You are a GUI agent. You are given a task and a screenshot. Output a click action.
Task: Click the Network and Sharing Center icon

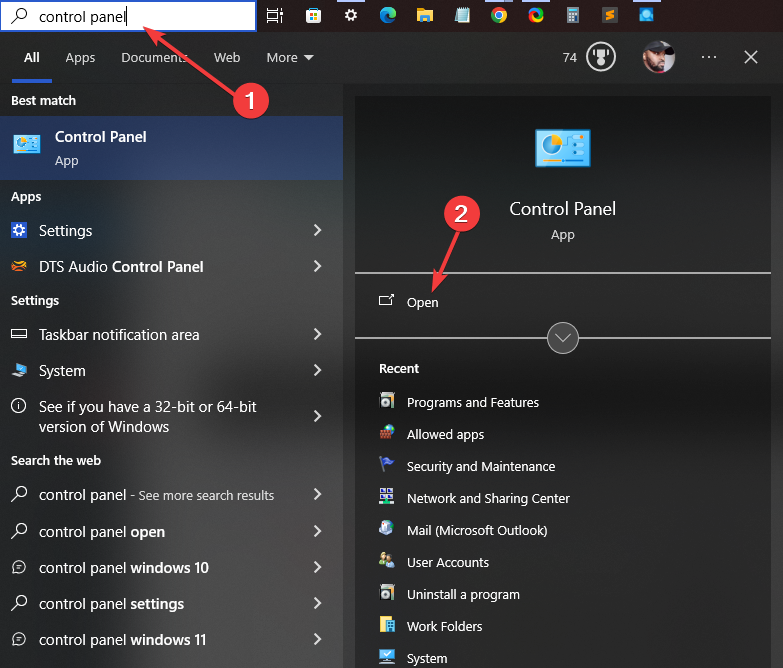click(386, 496)
